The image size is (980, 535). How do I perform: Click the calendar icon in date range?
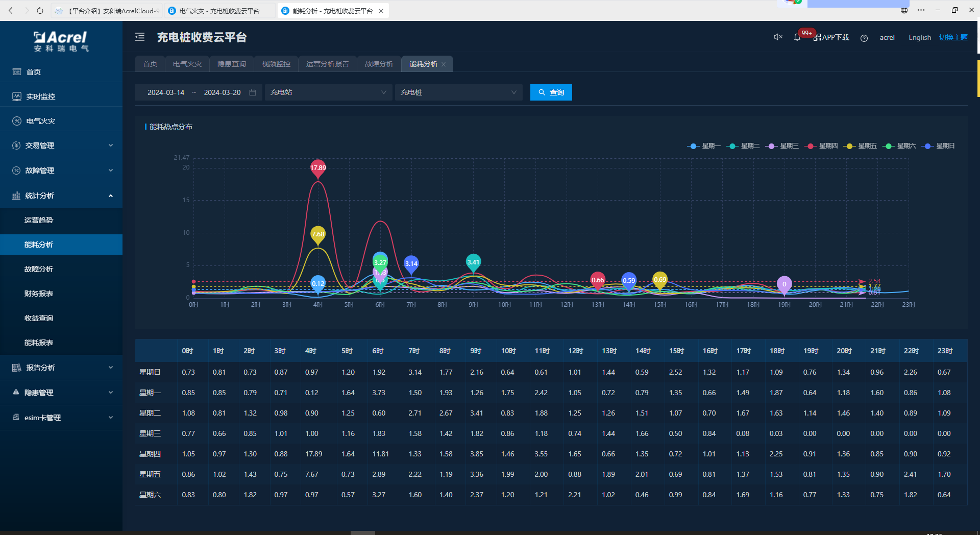pyautogui.click(x=253, y=92)
